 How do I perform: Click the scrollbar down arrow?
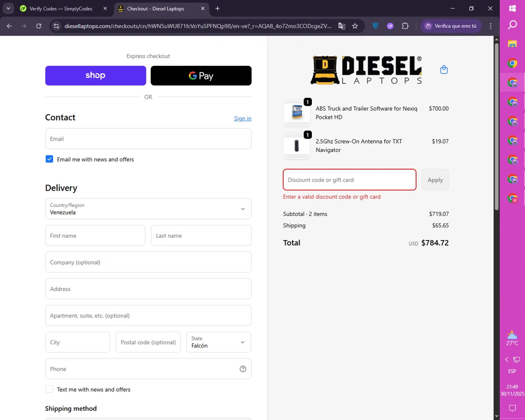point(497,416)
